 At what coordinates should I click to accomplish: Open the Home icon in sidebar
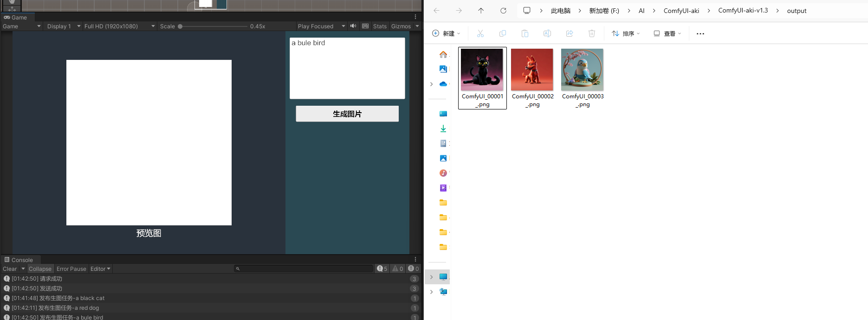[443, 54]
